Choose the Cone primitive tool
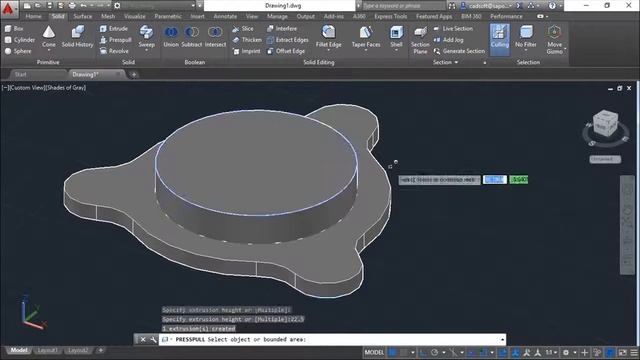This screenshot has height=360, width=640. tap(49, 37)
